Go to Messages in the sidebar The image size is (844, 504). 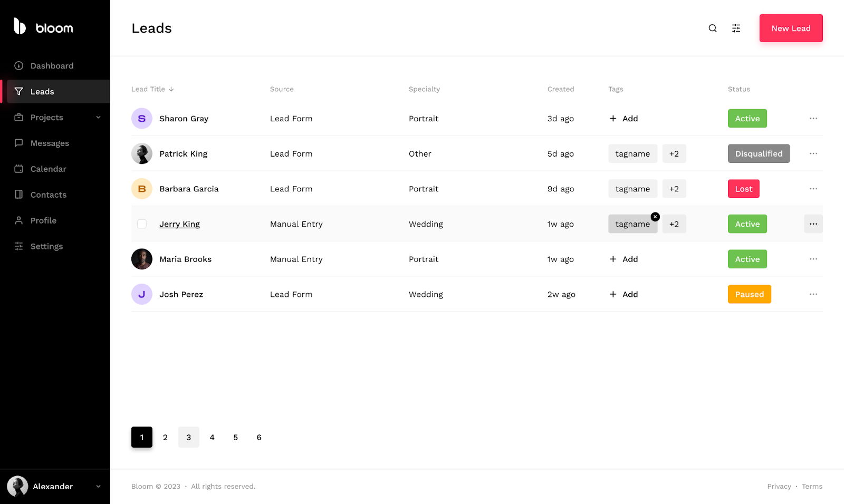50,143
